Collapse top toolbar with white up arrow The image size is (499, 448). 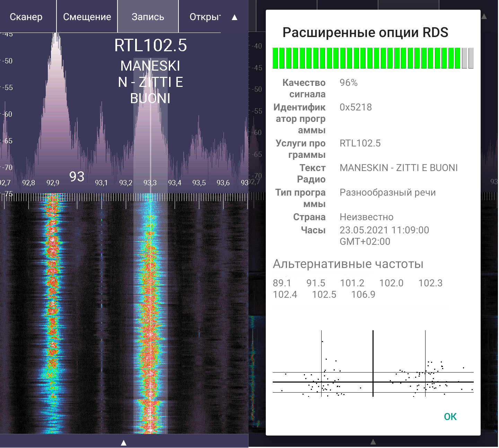click(x=235, y=17)
